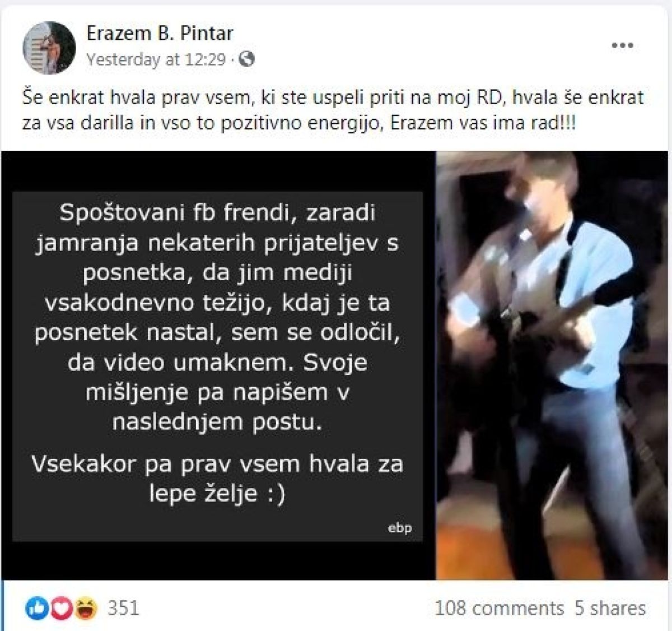
Task: Click the public globe audience icon
Action: click(x=246, y=59)
